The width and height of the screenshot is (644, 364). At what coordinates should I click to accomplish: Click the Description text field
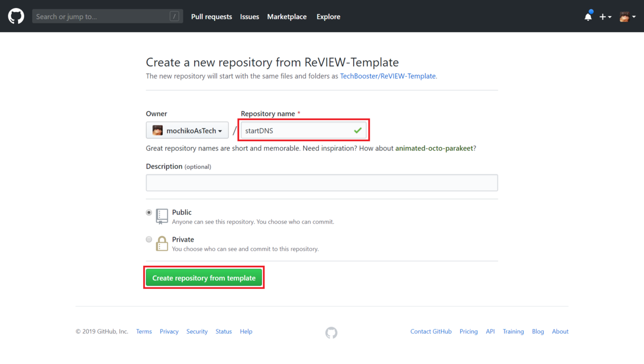(322, 183)
